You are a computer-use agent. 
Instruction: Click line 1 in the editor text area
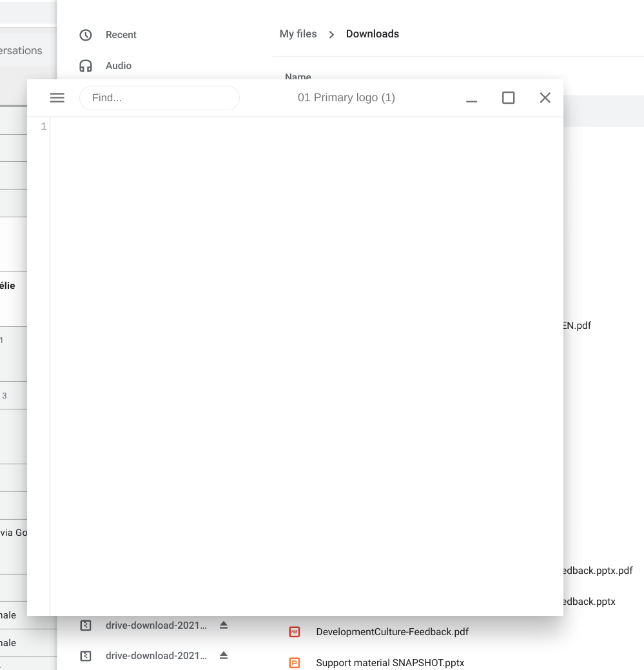coord(303,127)
